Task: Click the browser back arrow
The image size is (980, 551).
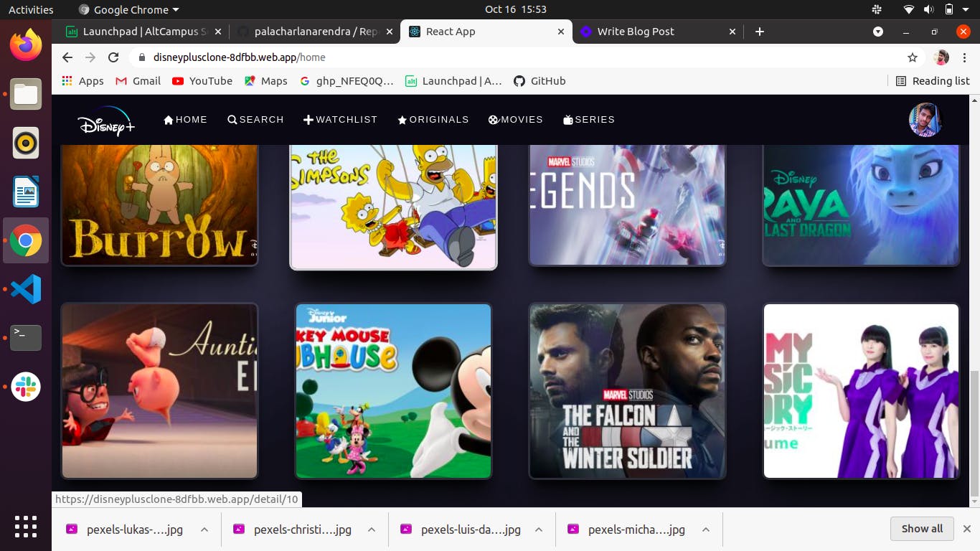Action: [x=67, y=57]
